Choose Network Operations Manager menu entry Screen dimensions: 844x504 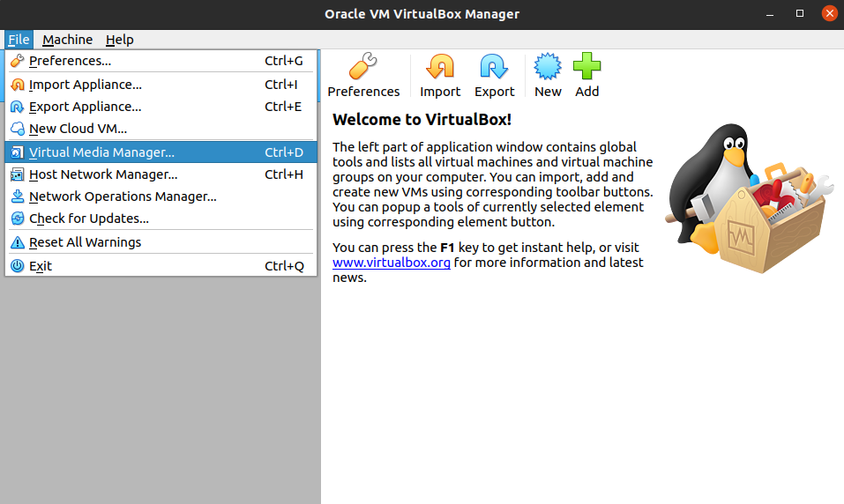(161, 196)
